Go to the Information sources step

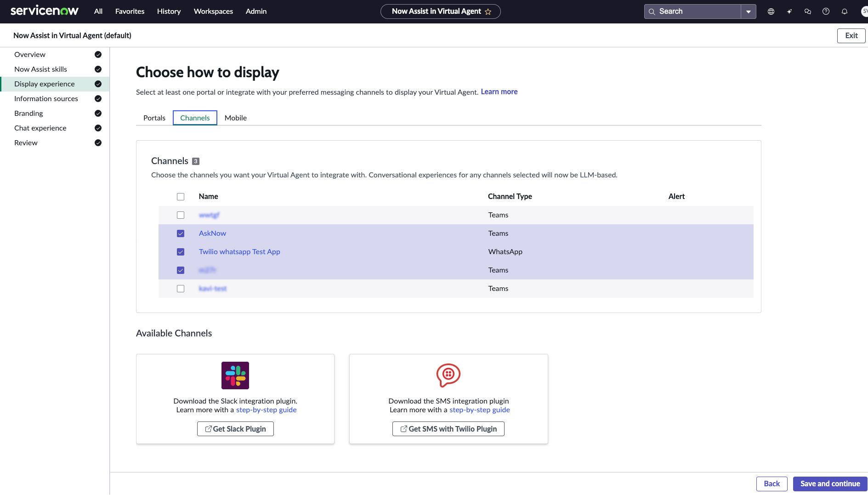55,98
